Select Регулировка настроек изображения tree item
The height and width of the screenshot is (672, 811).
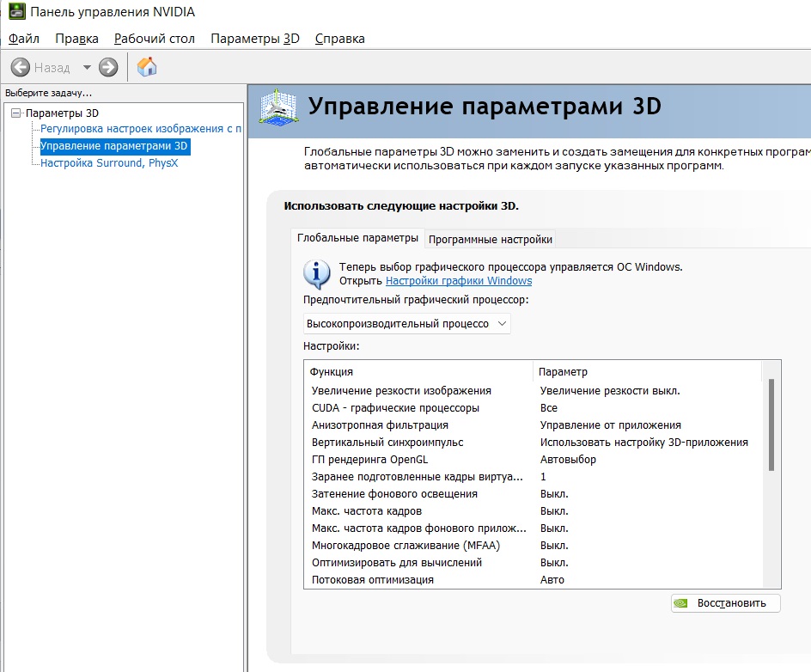click(x=141, y=128)
